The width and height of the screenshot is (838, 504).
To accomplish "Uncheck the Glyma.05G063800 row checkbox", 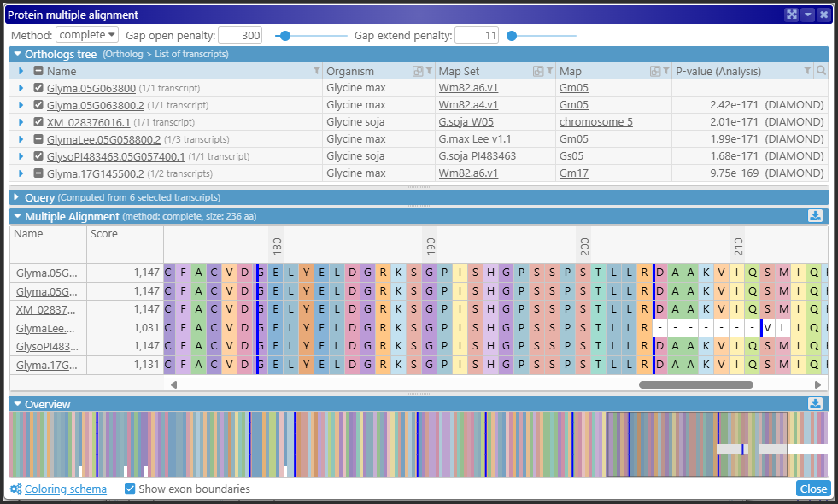I will pyautogui.click(x=38, y=88).
